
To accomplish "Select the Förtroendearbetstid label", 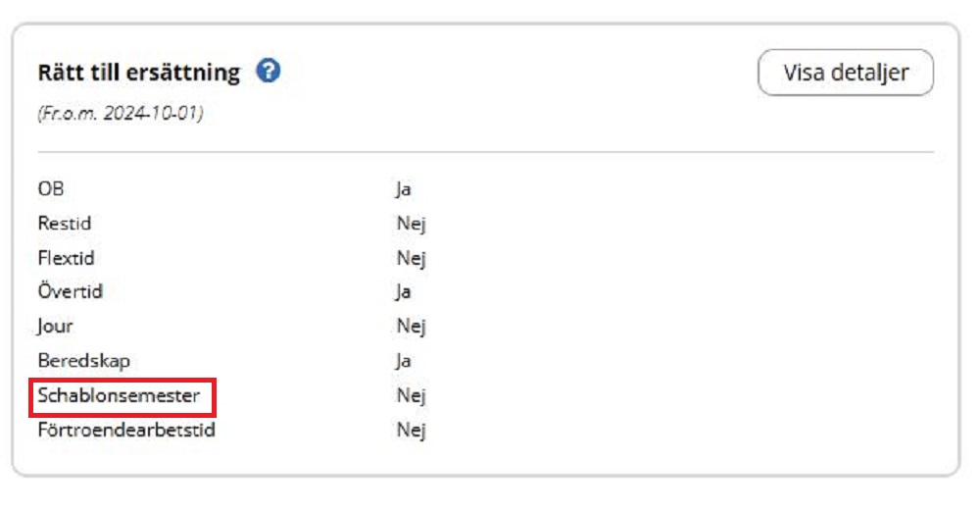I will click(x=126, y=430).
